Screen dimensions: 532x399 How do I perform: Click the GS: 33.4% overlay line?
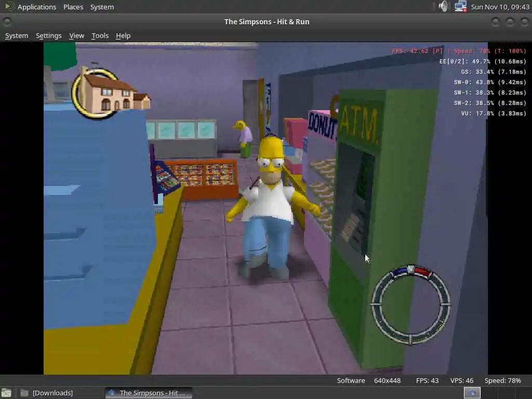(494, 72)
